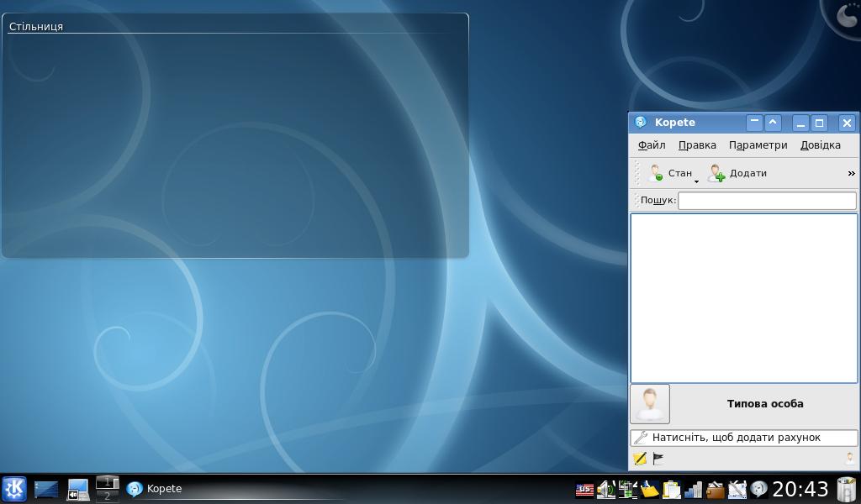861x504 pixels.
Task: Click the wrench icon in account bar
Action: point(640,438)
